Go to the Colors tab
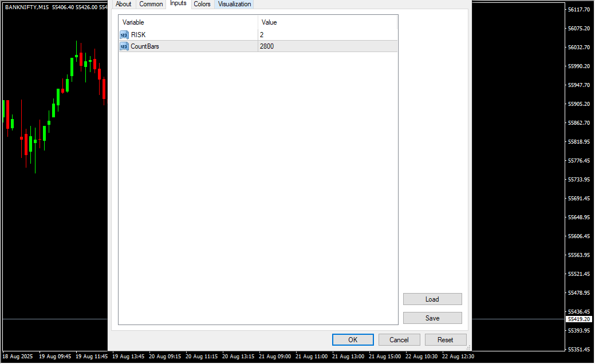 point(202,4)
